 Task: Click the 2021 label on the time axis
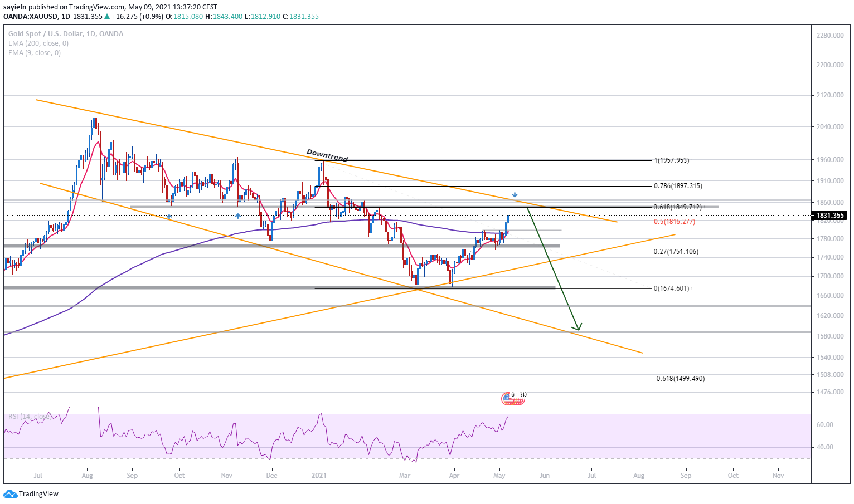click(x=319, y=476)
